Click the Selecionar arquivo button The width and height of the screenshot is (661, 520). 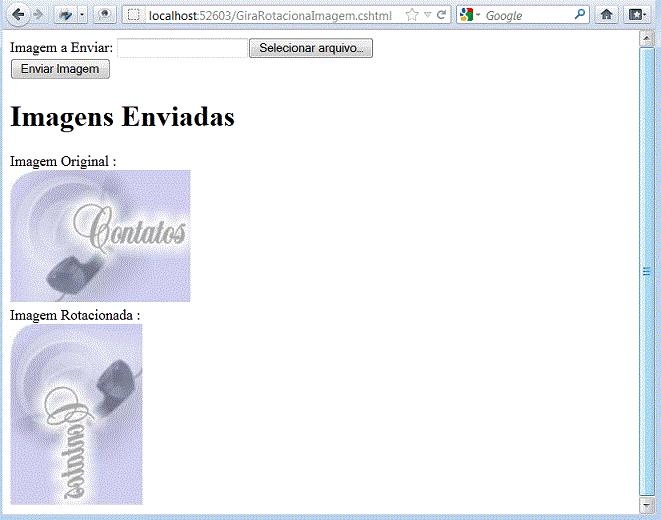pyautogui.click(x=311, y=48)
